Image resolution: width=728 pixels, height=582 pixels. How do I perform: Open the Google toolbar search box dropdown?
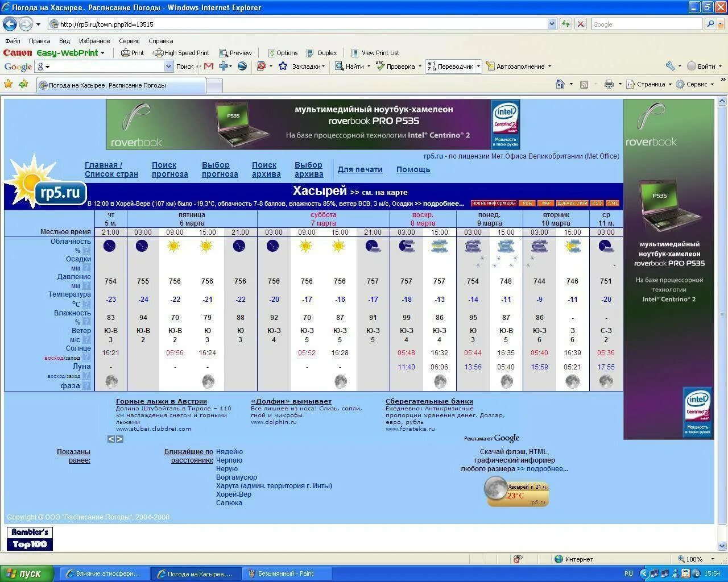tap(168, 66)
